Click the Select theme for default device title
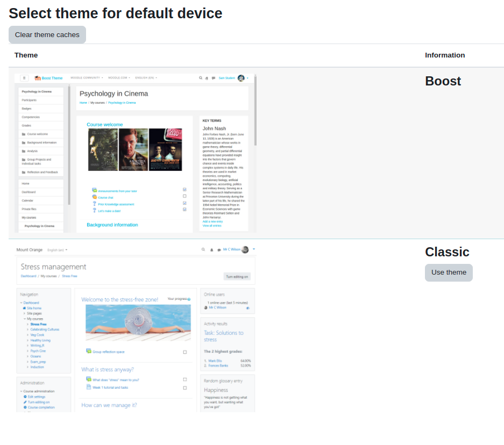The width and height of the screenshot is (504, 445). point(116,13)
